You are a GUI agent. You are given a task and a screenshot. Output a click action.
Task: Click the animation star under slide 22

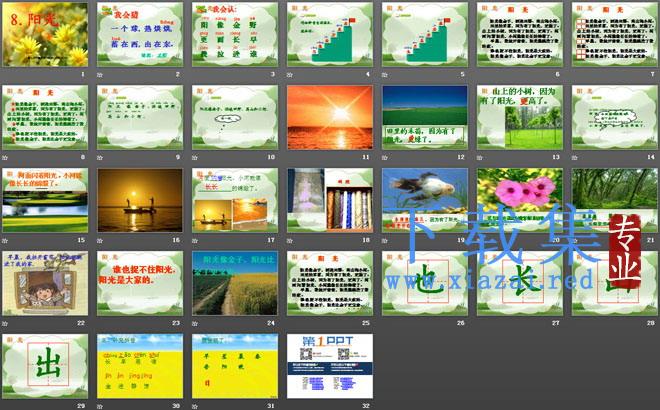pyautogui.click(x=5, y=323)
